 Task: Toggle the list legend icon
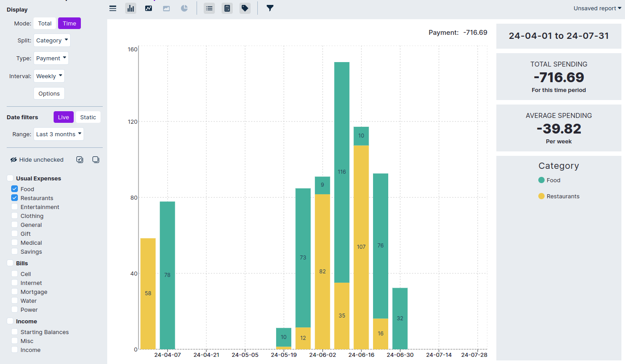click(209, 8)
